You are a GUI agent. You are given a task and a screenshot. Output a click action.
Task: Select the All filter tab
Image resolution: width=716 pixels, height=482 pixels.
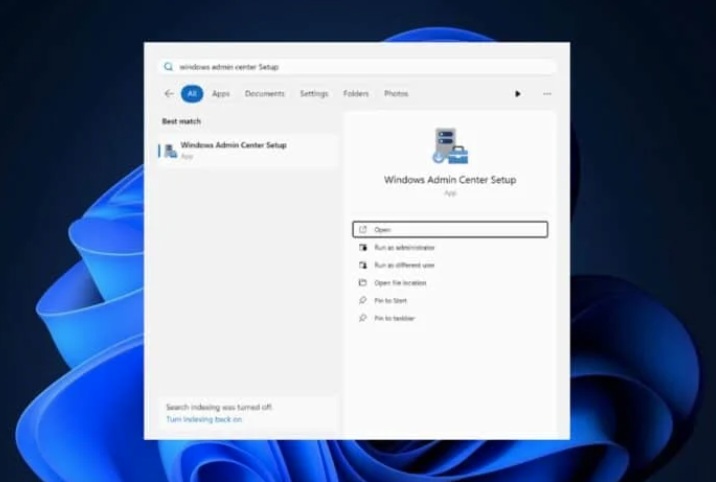click(192, 94)
